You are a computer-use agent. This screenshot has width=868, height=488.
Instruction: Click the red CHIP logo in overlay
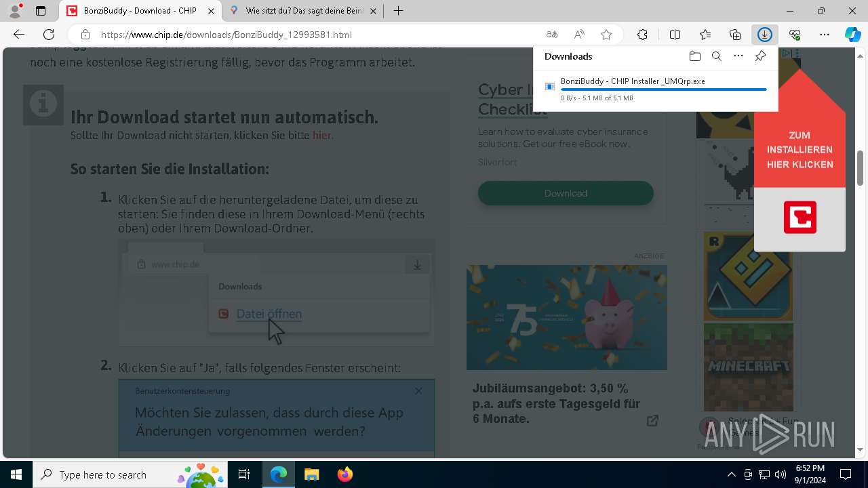(800, 217)
